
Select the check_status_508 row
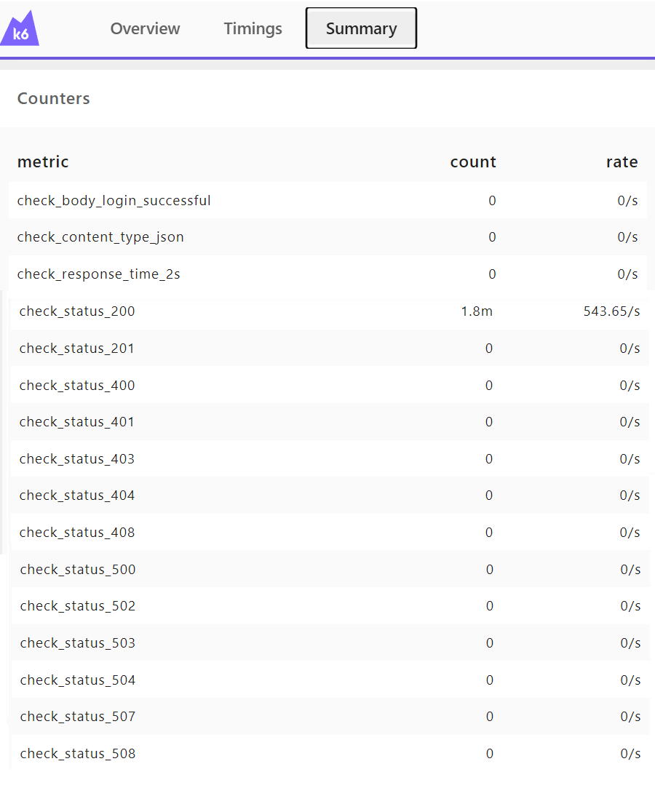tap(77, 753)
